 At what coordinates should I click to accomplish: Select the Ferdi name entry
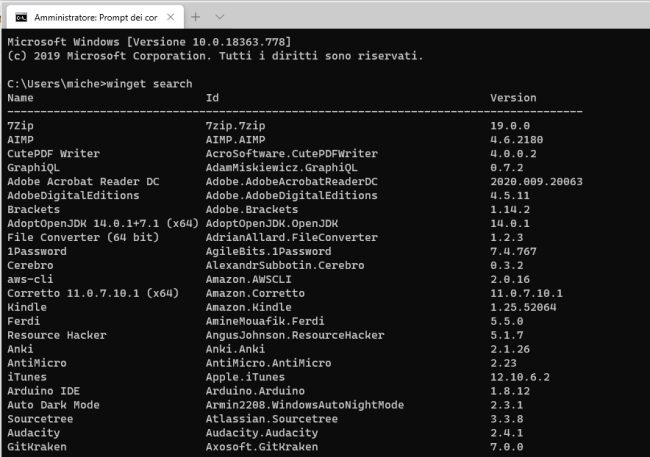24,321
